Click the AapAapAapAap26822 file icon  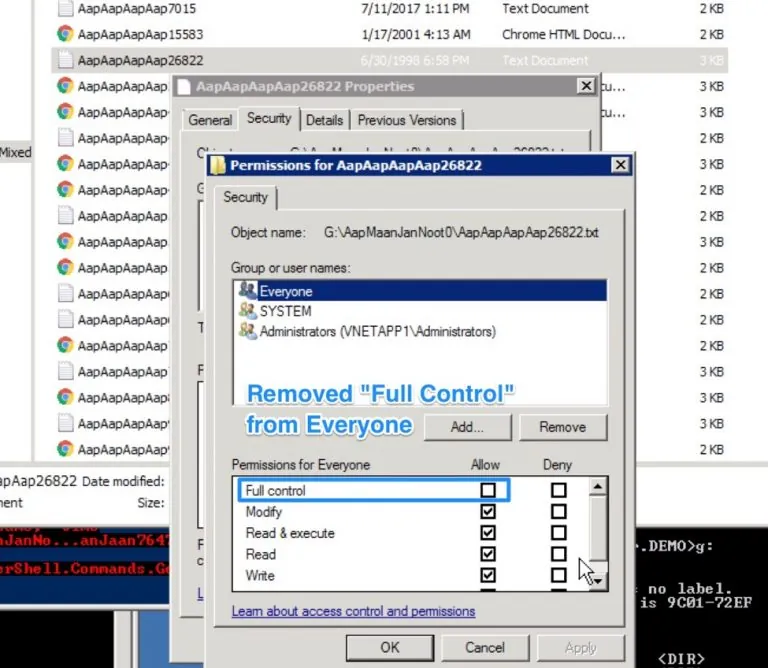pyautogui.click(x=65, y=60)
